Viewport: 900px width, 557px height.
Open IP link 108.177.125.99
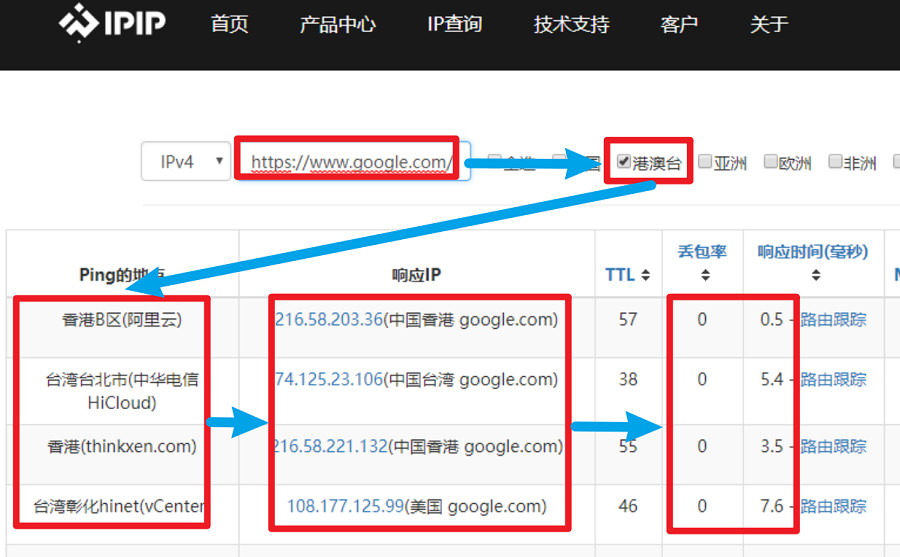[345, 506]
